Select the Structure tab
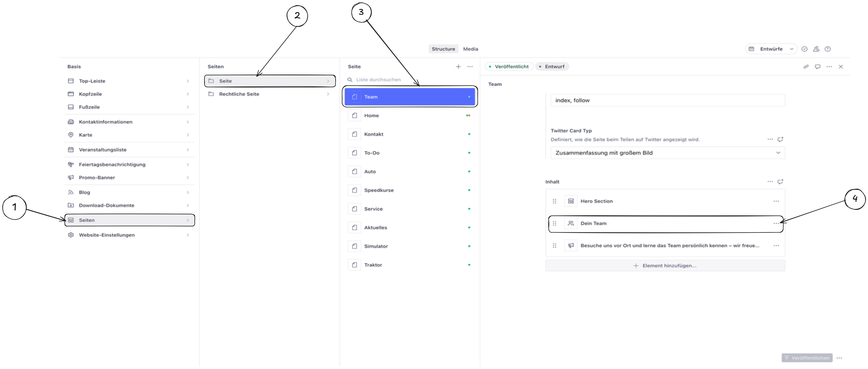The height and width of the screenshot is (369, 868). pyautogui.click(x=443, y=49)
